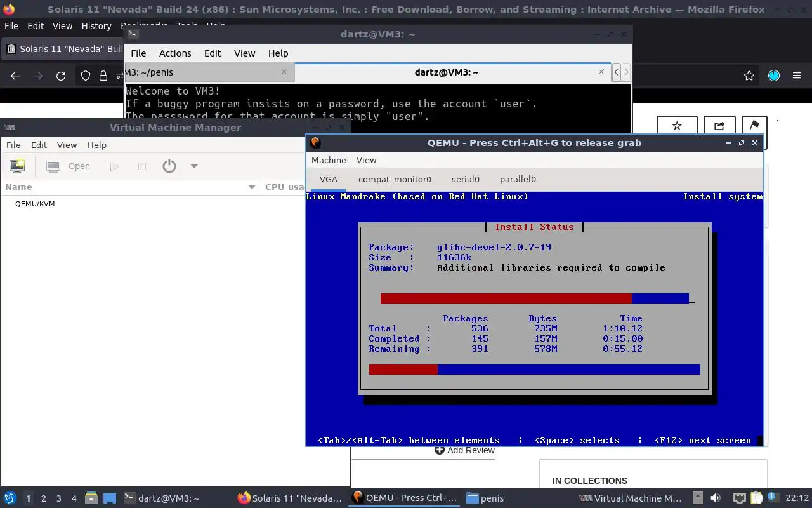Open the taskbar application launcher menu
Screen dimensions: 812x508
tap(10, 498)
